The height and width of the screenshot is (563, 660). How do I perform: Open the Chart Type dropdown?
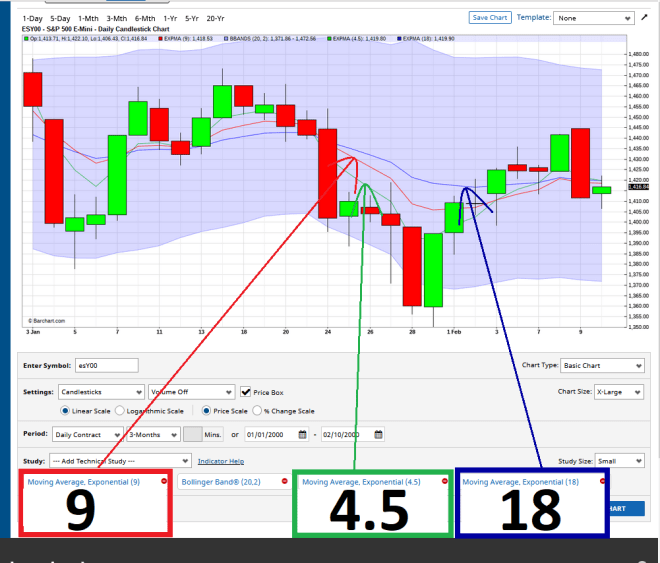tap(602, 365)
